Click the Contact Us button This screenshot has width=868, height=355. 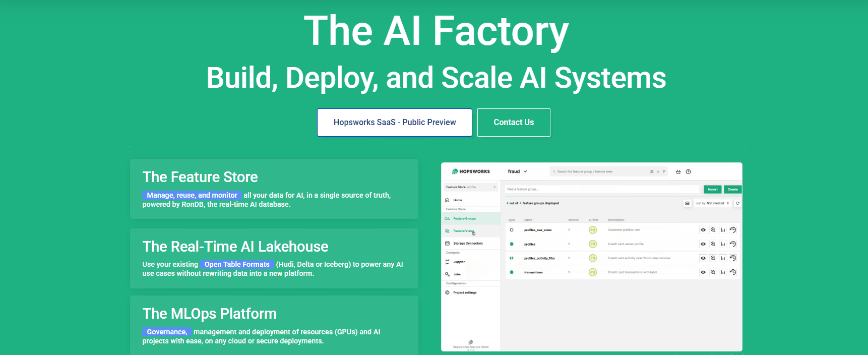[513, 123]
